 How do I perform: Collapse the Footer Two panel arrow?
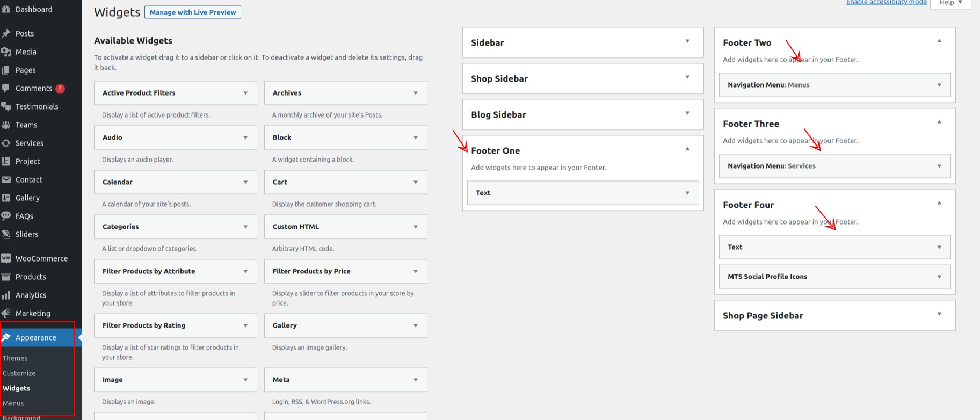939,41
